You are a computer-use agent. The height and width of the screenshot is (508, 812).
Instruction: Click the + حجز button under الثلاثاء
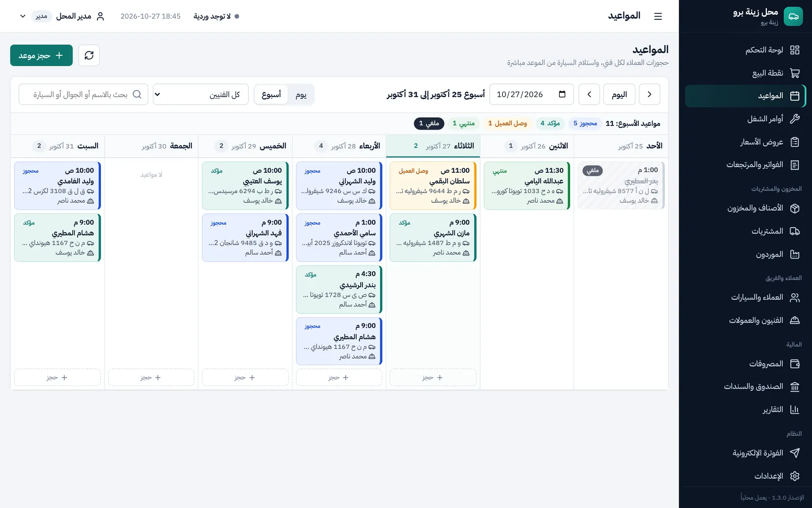coord(433,377)
